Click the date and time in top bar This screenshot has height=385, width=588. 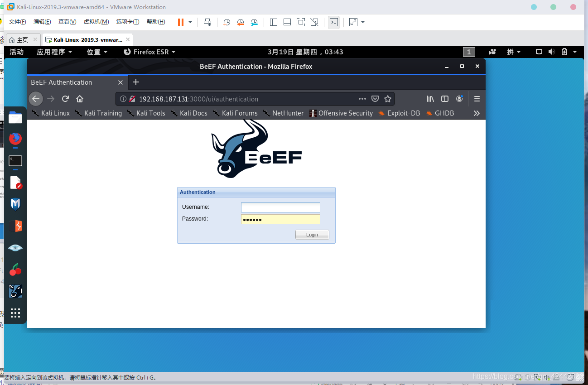pyautogui.click(x=305, y=52)
